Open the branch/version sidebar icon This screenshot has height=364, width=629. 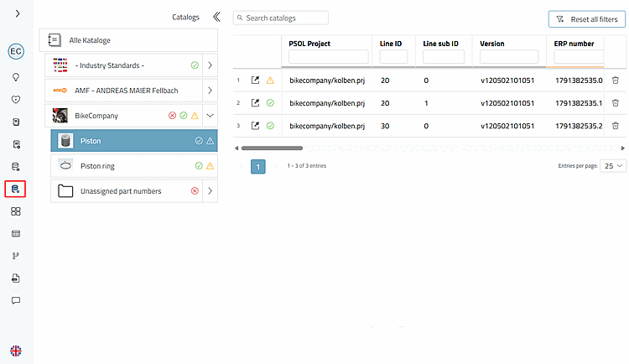tap(16, 256)
